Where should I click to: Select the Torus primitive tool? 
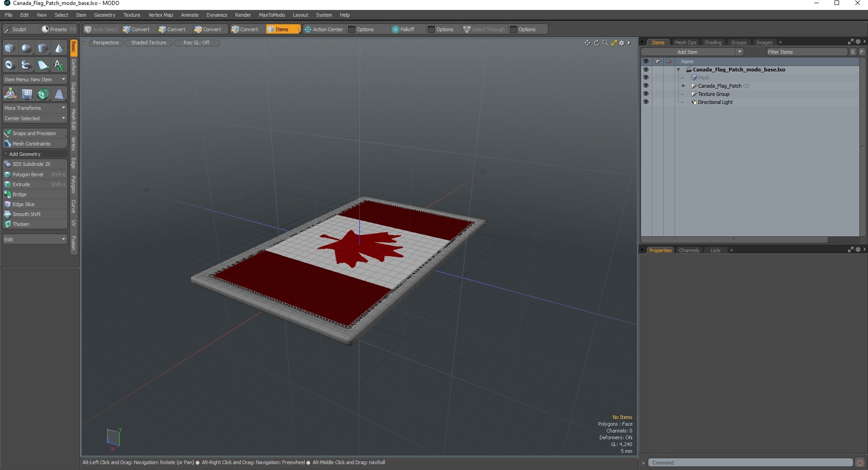pyautogui.click(x=9, y=65)
